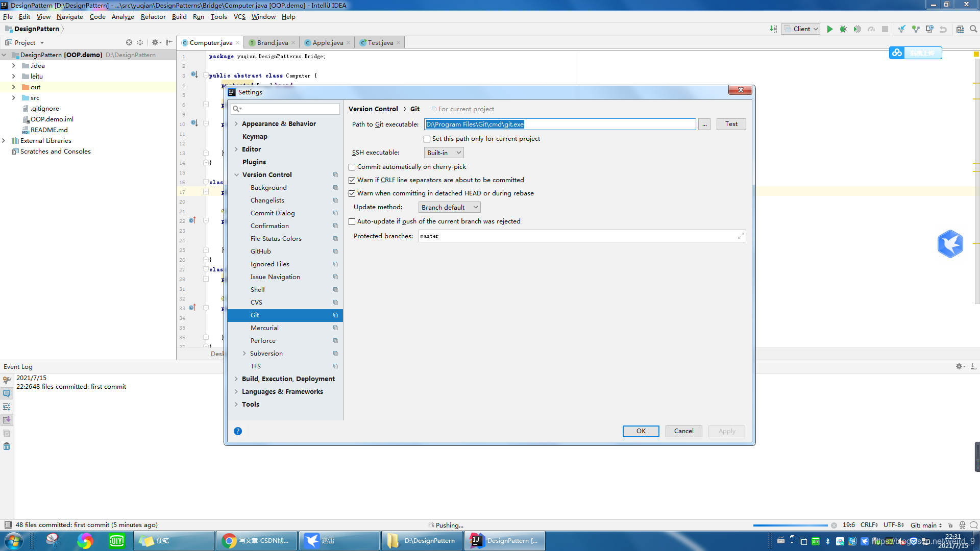This screenshot has height=551, width=980.
Task: Enable Commit automatically on cherry-pick
Action: coord(352,167)
